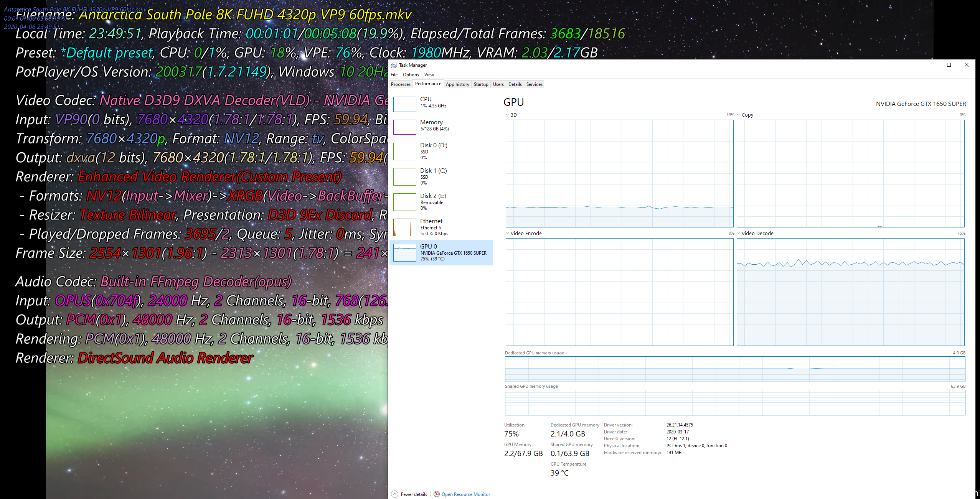Click the Hardware reserved memory 141 MB value
This screenshot has width=980, height=499.
click(x=674, y=453)
